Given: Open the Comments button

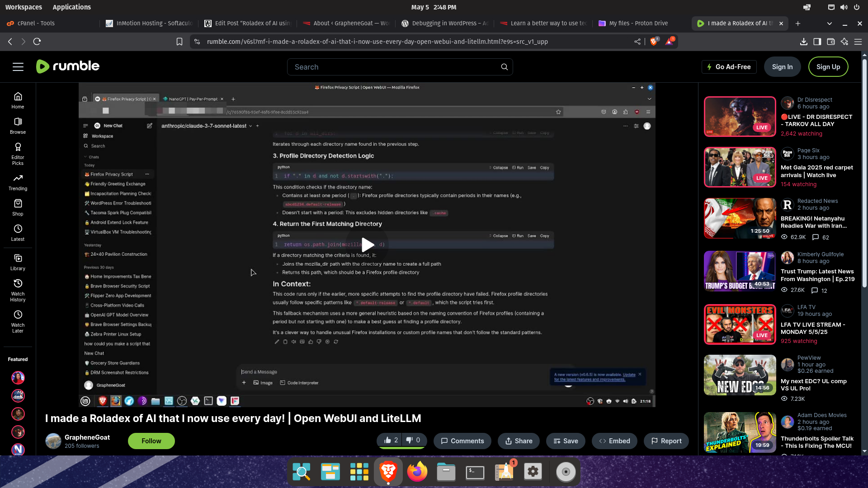Looking at the screenshot, I should click(x=462, y=441).
